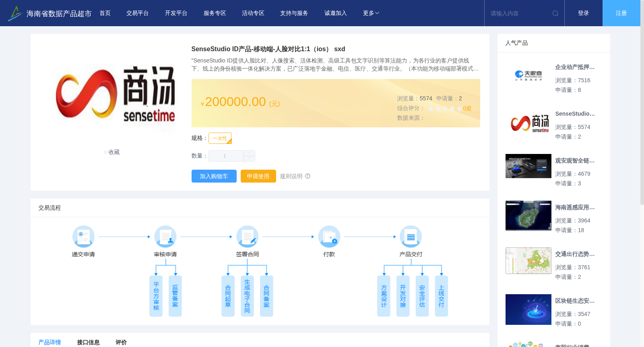
Task: Click the search magnifier icon
Action: (x=555, y=13)
